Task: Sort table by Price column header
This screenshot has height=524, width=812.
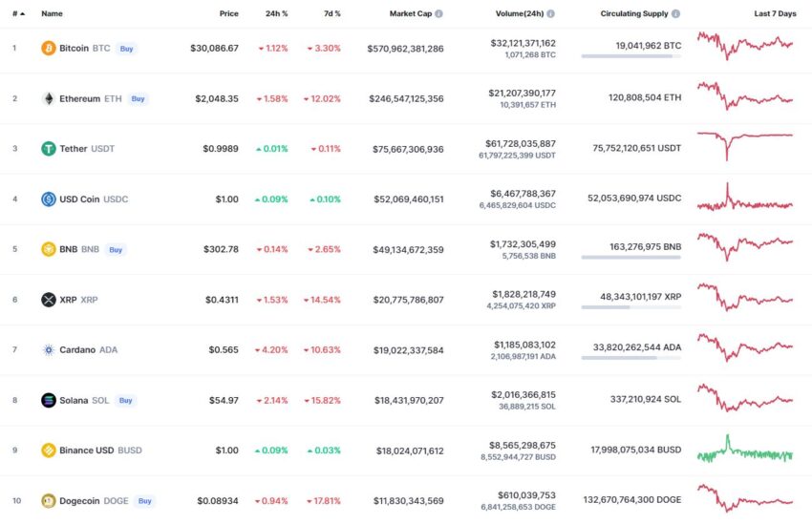Action: tap(229, 14)
